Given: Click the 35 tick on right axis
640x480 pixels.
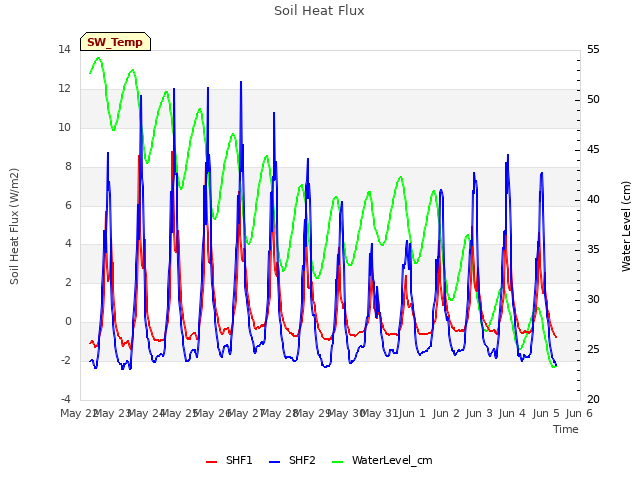Looking at the screenshot, I should [593, 250].
